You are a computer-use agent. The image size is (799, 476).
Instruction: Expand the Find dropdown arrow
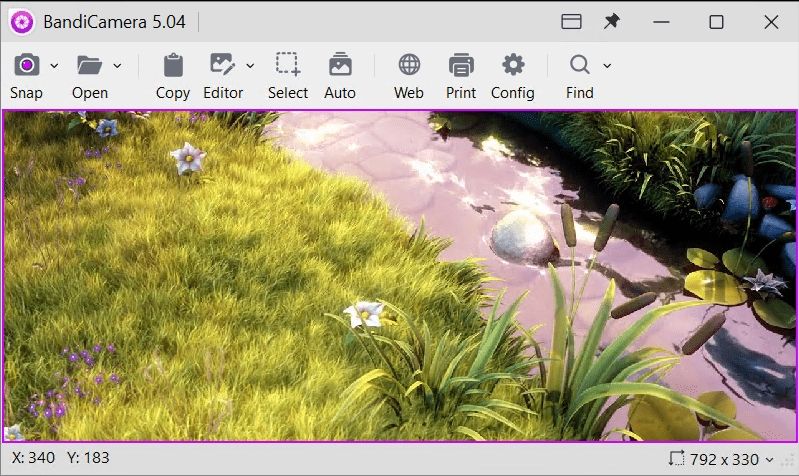(607, 67)
